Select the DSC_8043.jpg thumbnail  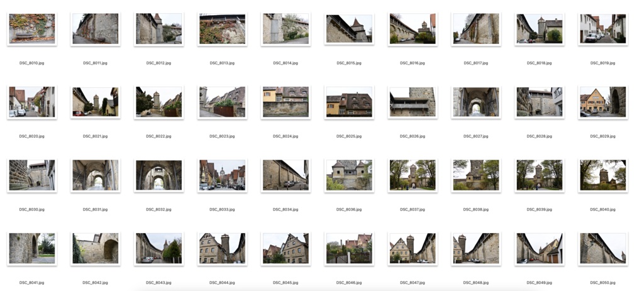point(159,248)
